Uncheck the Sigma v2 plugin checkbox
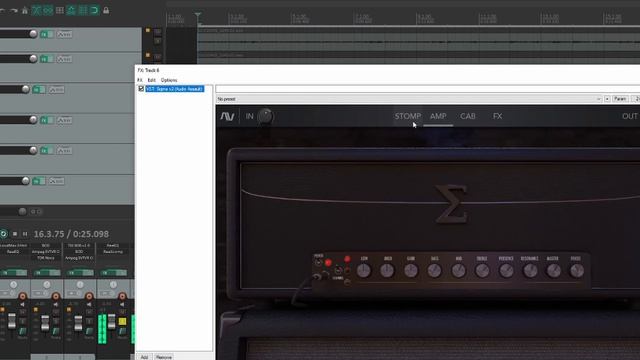The width and height of the screenshot is (640, 360). tap(141, 89)
